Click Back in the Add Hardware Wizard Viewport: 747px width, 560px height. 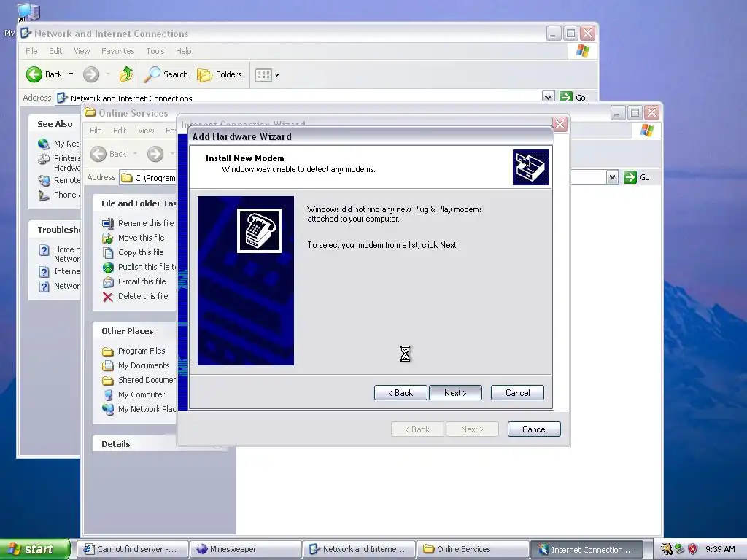(x=400, y=393)
